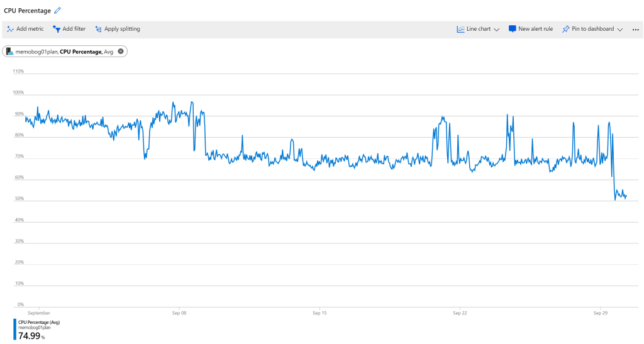Screen dimensions: 644x344
Task: Click the Apply splitting icon
Action: coord(99,29)
